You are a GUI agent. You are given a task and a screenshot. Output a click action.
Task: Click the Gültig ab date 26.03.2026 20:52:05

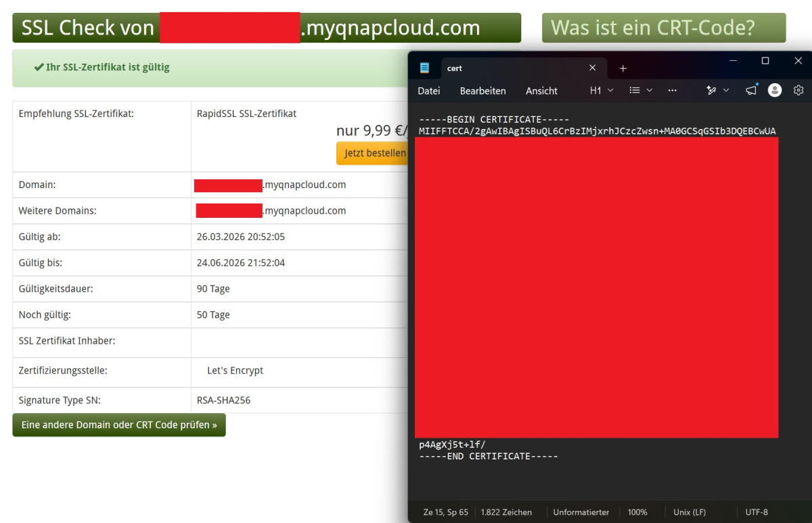coord(241,237)
